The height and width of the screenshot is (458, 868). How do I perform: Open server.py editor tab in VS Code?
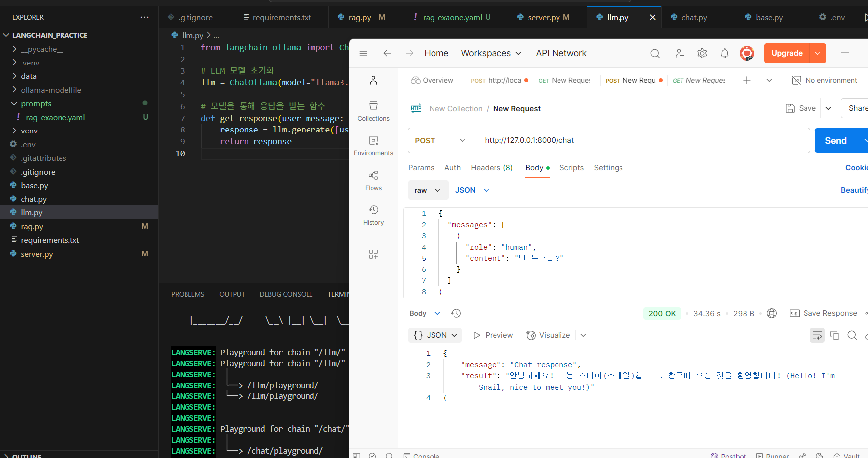547,17
